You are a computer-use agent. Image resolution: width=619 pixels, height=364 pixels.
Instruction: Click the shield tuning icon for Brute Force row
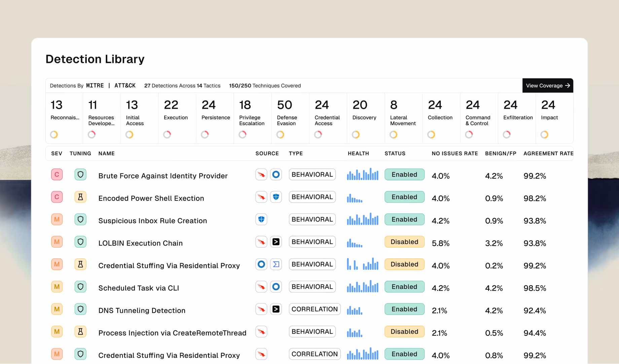point(80,175)
